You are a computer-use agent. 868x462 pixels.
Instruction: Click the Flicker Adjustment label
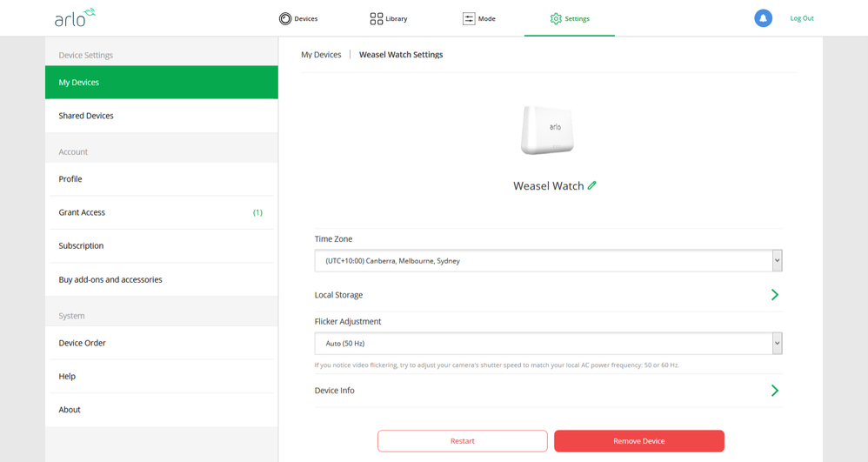348,321
